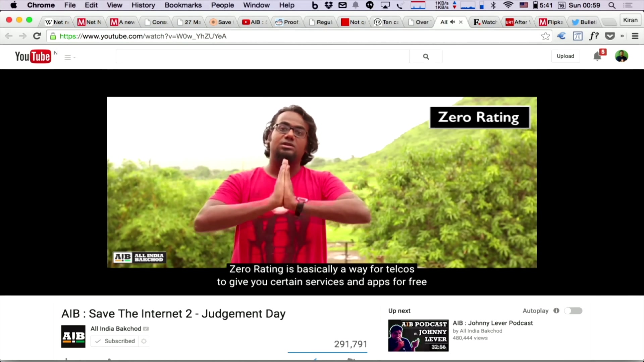Click the Subscribed button
The height and width of the screenshot is (362, 644).
pos(115,341)
